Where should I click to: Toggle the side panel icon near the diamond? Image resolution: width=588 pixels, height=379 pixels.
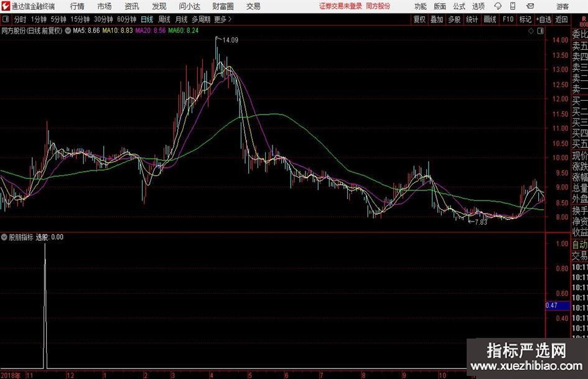[x=540, y=31]
